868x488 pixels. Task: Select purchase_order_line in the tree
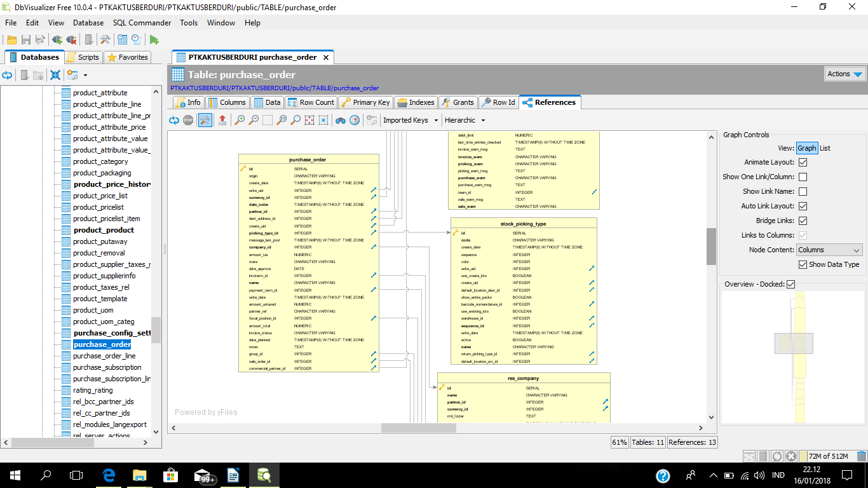coord(104,356)
